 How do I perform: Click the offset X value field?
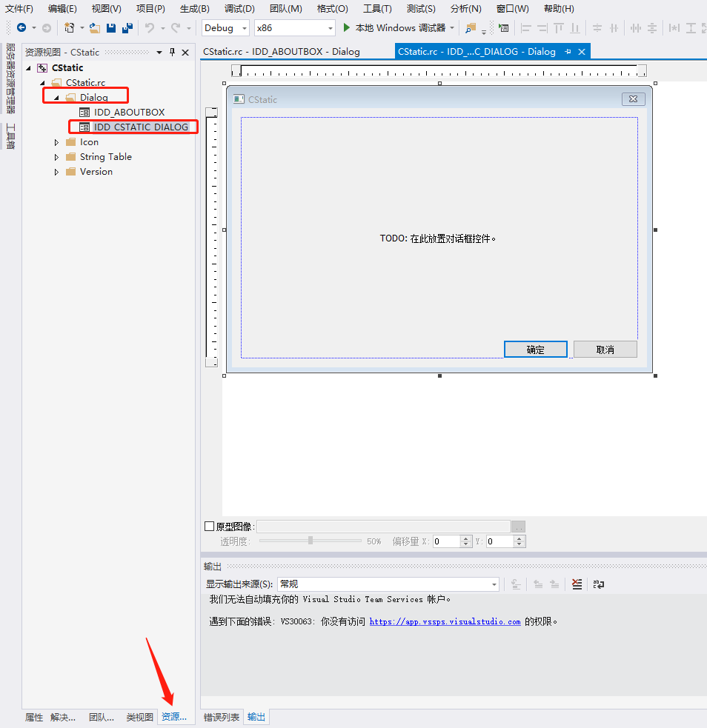(x=446, y=541)
